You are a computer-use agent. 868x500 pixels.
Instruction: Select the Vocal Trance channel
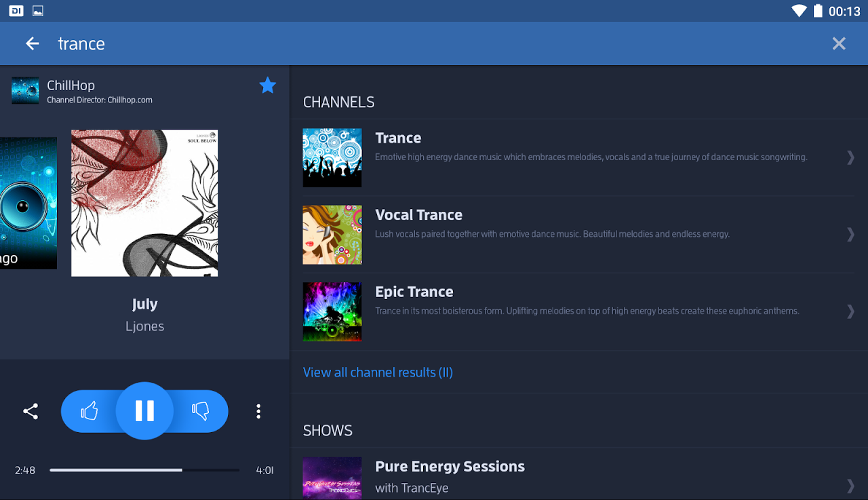tap(579, 235)
